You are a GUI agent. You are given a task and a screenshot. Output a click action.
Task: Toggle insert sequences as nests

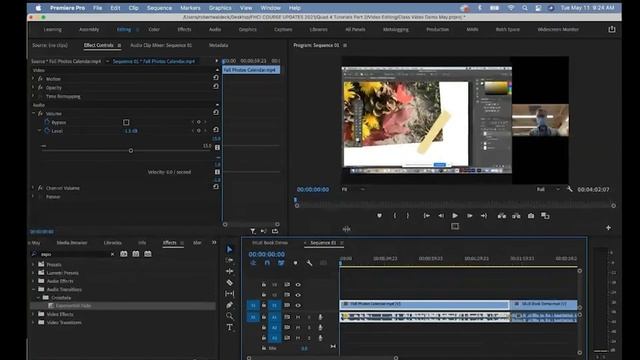253,263
